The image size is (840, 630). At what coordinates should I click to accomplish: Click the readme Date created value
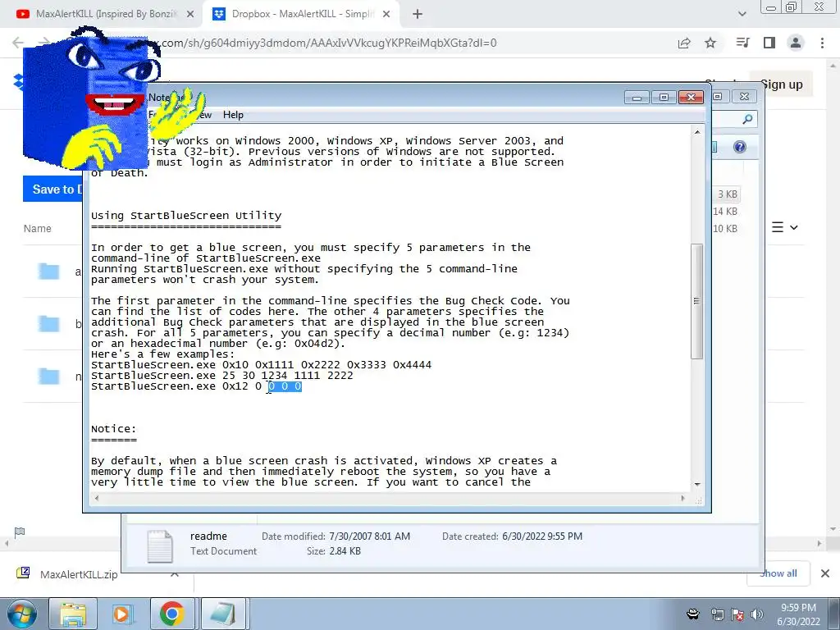coord(542,536)
